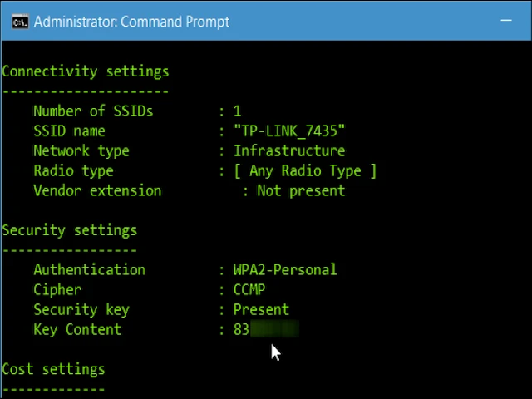Click the Authentication label
Screen dimensions: 532x399
pyautogui.click(x=89, y=270)
